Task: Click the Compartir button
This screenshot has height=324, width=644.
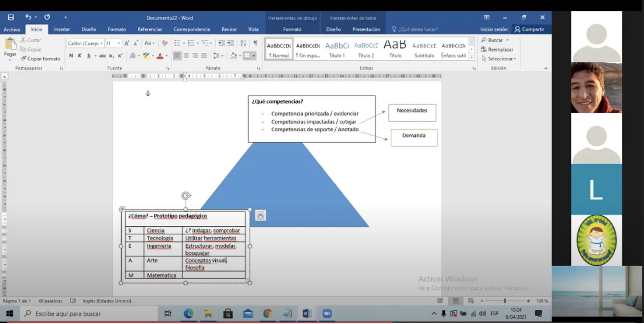Action: click(529, 29)
